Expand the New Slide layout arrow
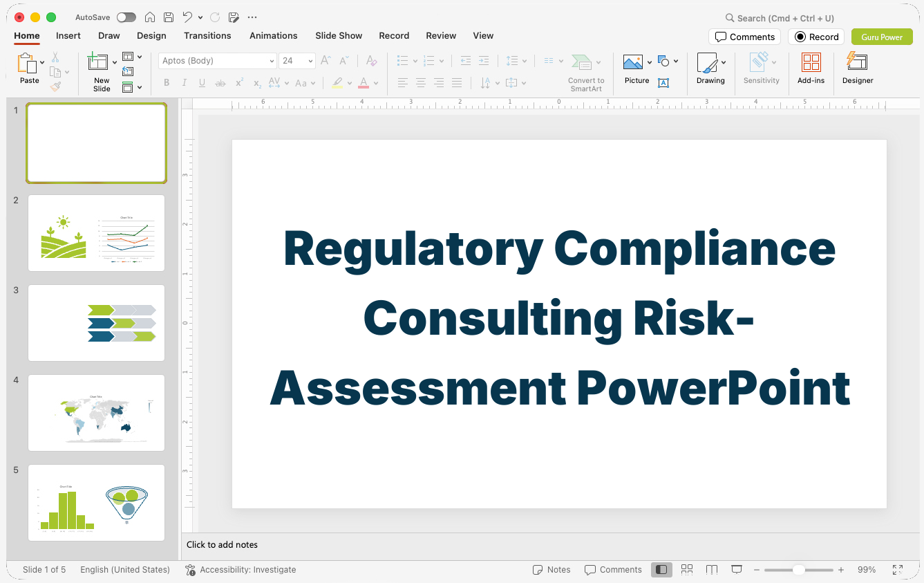The image size is (924, 583). [115, 62]
